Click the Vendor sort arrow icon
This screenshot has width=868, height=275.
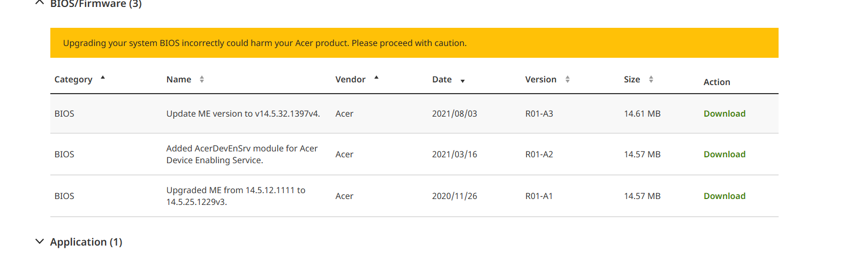[376, 78]
